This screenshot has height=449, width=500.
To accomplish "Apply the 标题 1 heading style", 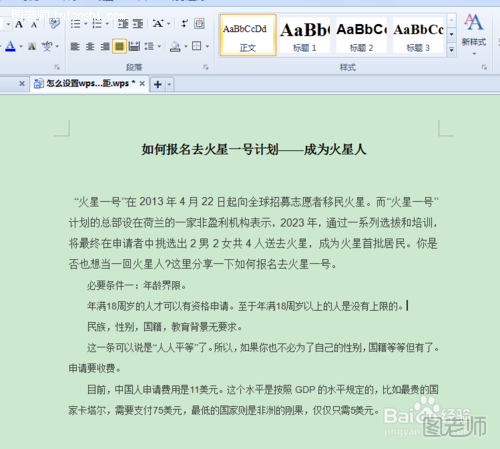I will pyautogui.click(x=304, y=35).
